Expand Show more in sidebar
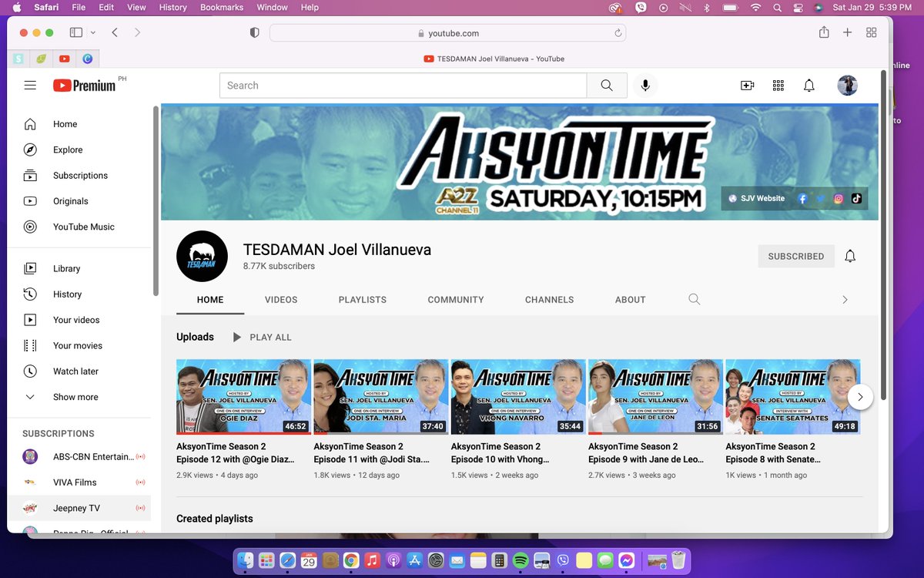Image resolution: width=924 pixels, height=578 pixels. point(79,397)
